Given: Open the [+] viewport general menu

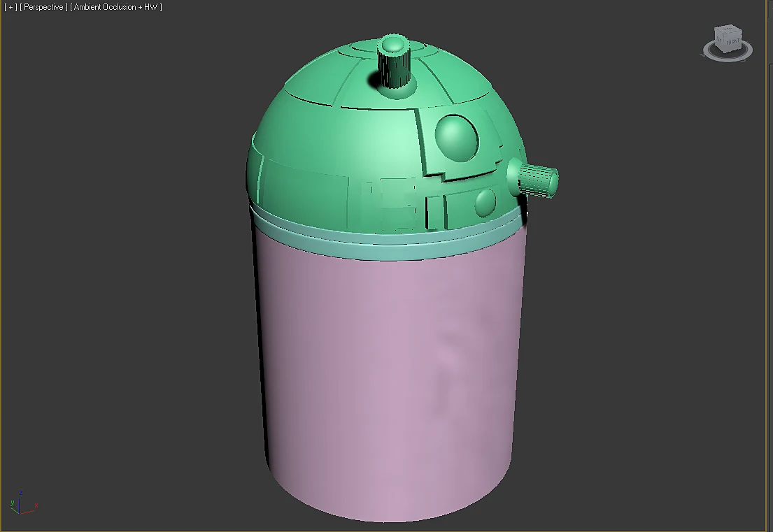Looking at the screenshot, I should point(10,7).
